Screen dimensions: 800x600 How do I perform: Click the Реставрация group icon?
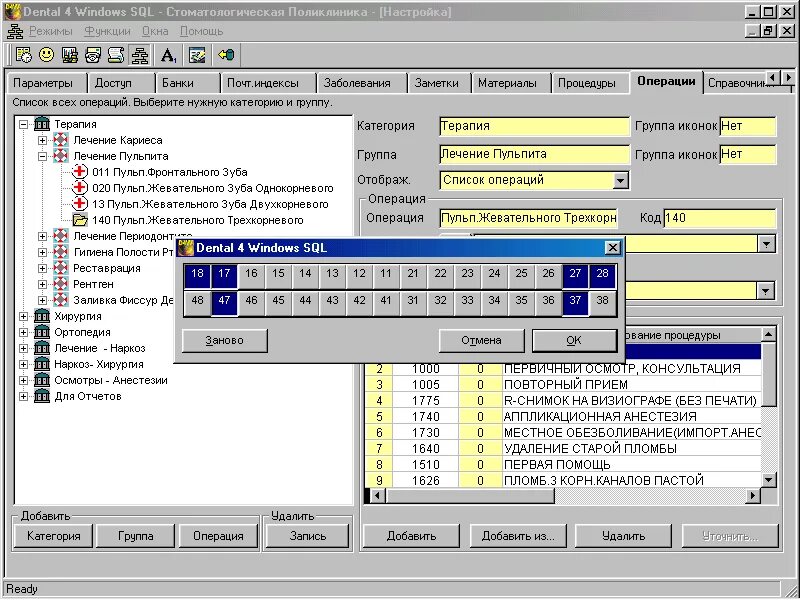(x=61, y=268)
